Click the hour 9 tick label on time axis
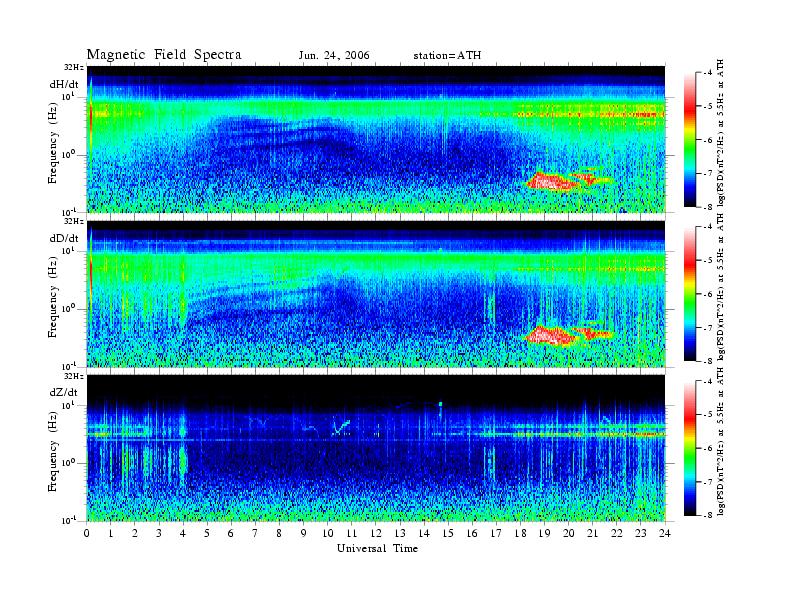This screenshot has height=612, width=792. [304, 534]
